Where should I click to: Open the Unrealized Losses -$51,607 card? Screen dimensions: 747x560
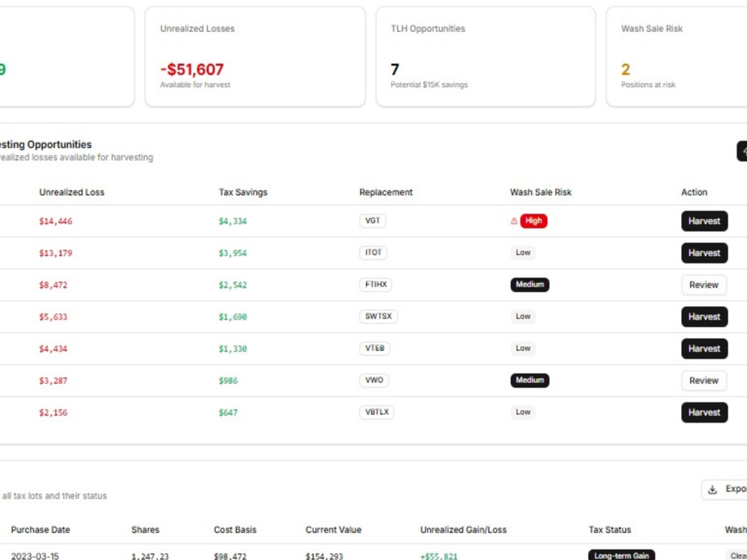255,57
